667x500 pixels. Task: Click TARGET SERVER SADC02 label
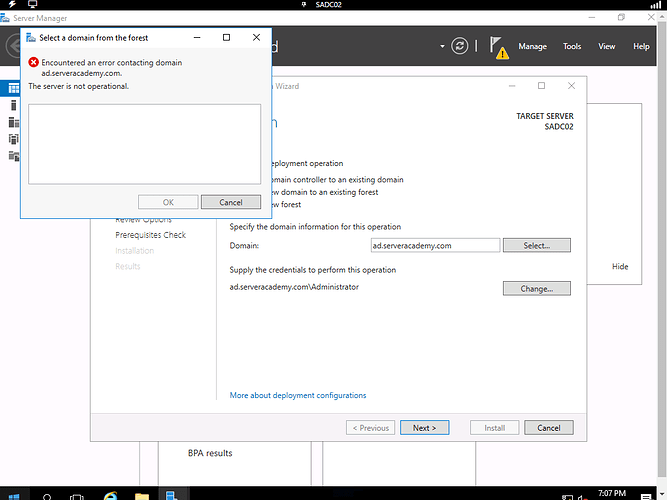coord(544,121)
